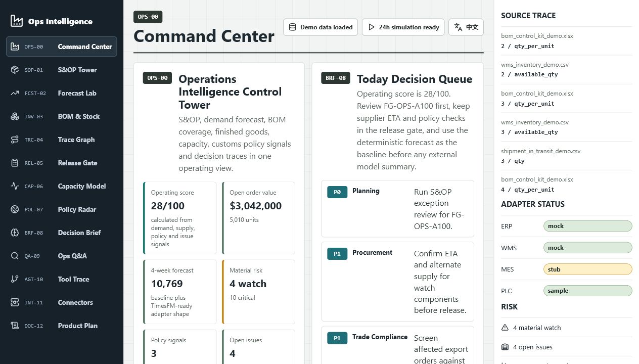
Task: Click the Release Gate clipboard icon
Action: 15,163
